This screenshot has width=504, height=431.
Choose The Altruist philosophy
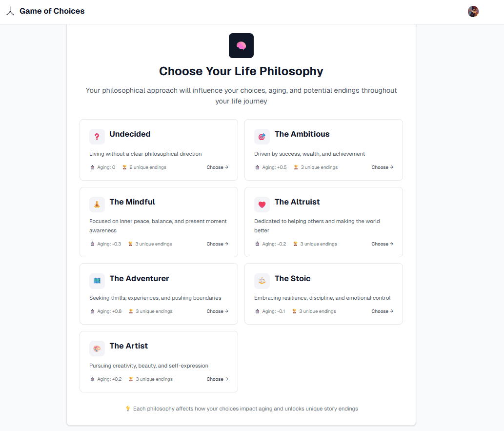coord(382,244)
